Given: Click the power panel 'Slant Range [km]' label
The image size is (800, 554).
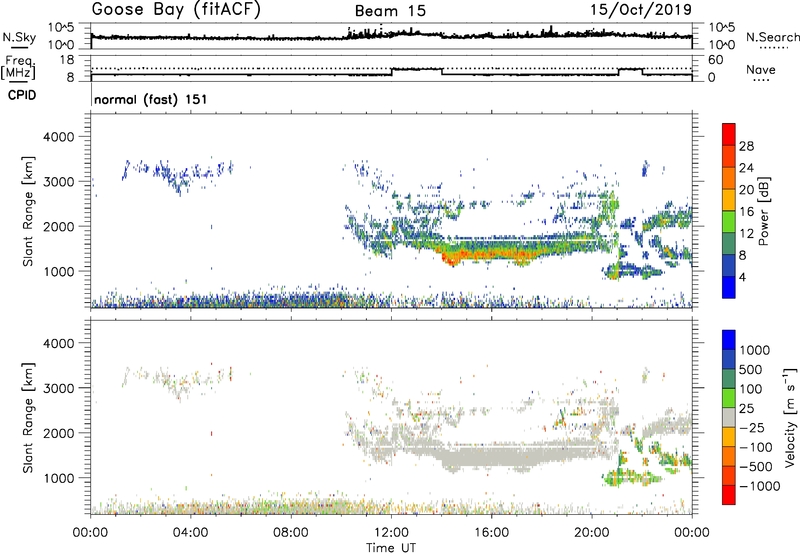Looking at the screenshot, I should pyautogui.click(x=28, y=211).
